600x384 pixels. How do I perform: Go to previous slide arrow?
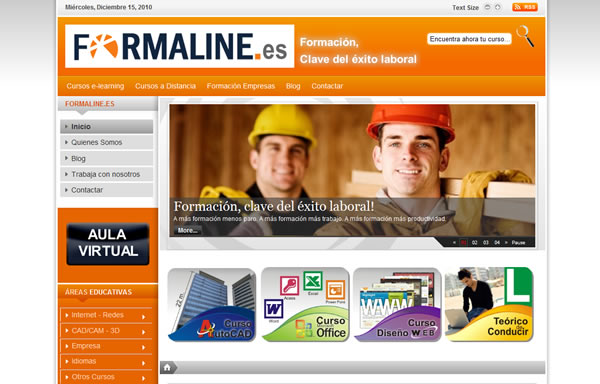(x=454, y=242)
